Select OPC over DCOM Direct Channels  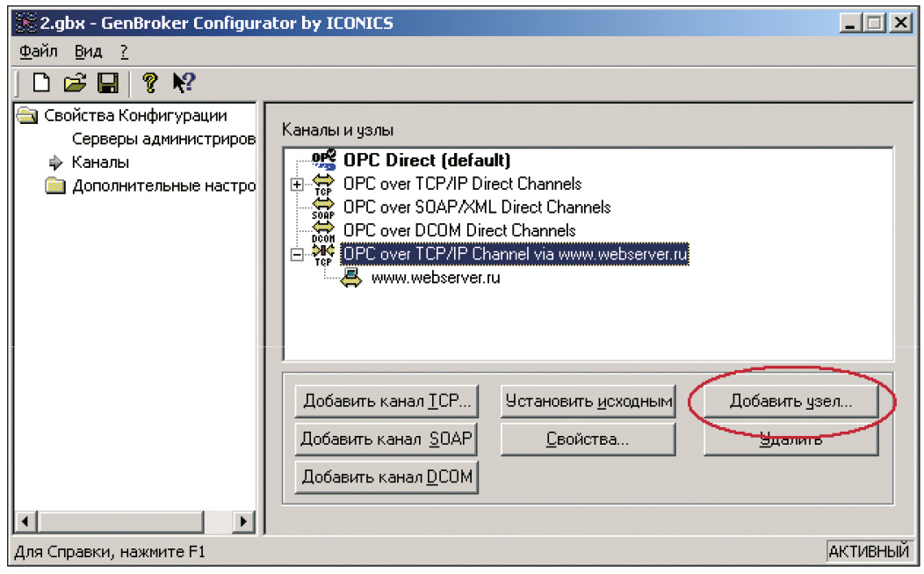point(459,230)
